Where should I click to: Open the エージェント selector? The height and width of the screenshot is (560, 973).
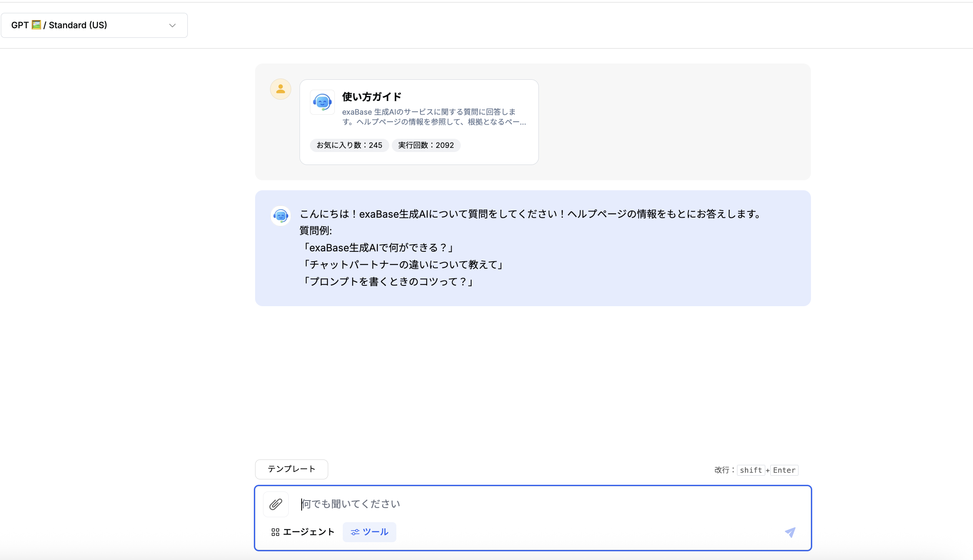(x=303, y=532)
